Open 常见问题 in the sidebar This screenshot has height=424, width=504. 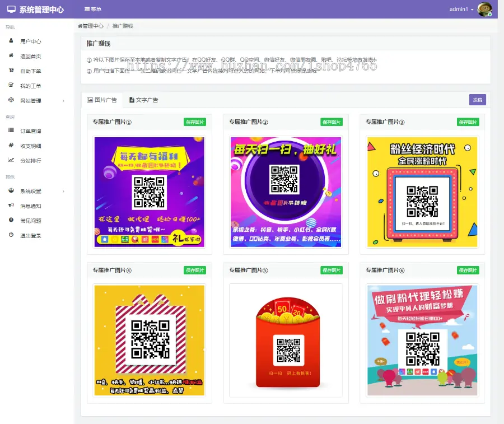pos(31,221)
